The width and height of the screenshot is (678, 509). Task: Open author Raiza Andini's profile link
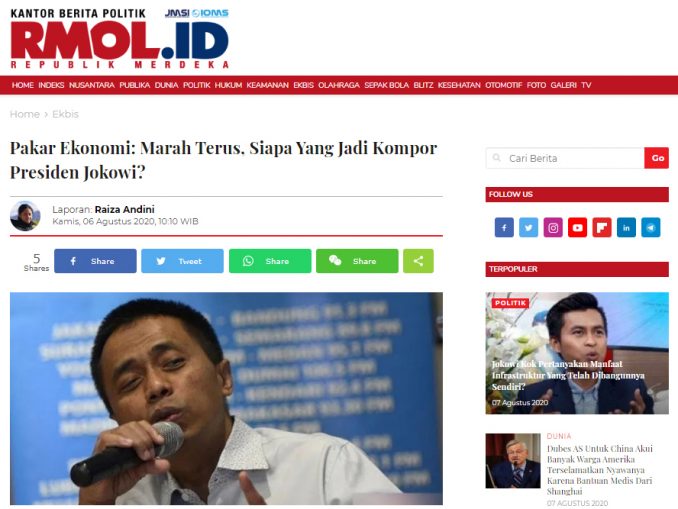[x=125, y=209]
